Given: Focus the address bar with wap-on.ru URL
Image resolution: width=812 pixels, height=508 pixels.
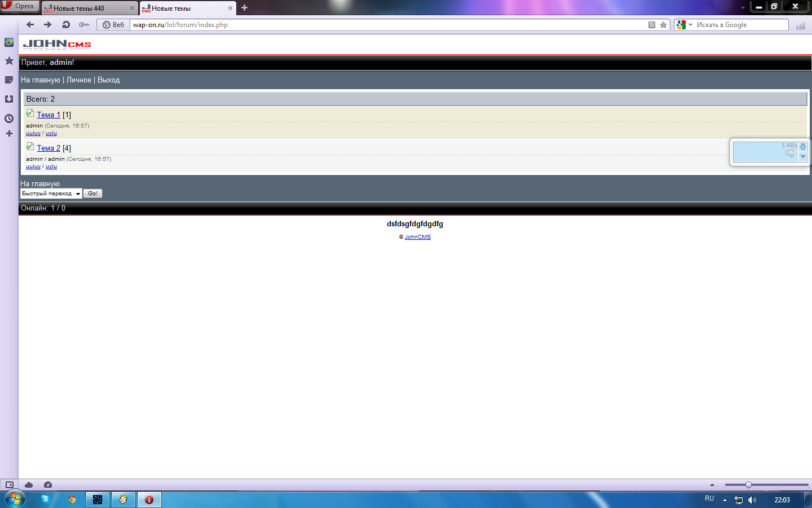Looking at the screenshot, I should (389, 25).
